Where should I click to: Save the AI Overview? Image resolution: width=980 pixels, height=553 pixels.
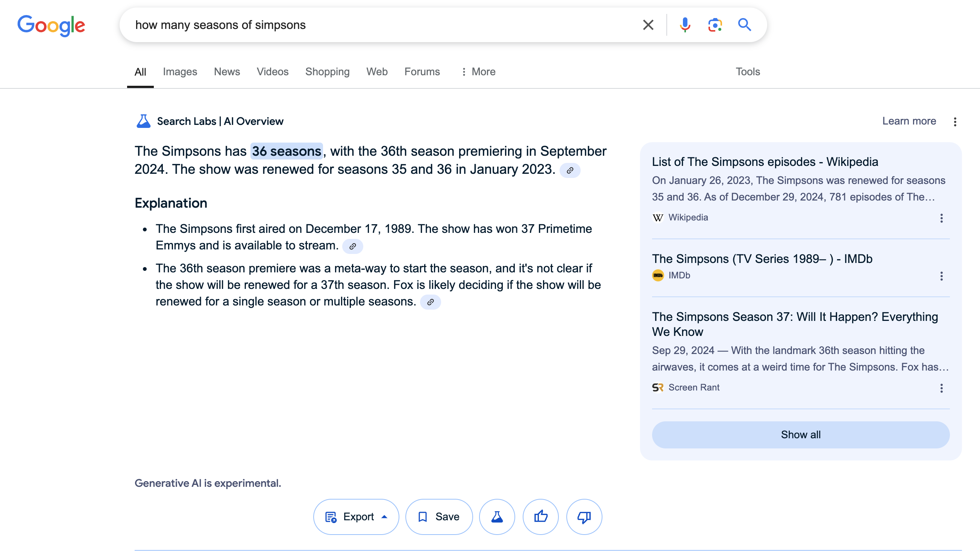pyautogui.click(x=438, y=517)
